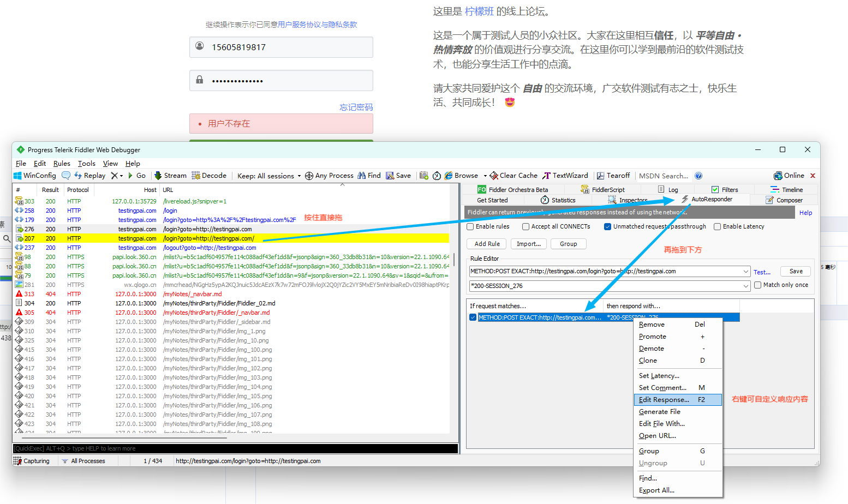Click the Add Rule button

tap(487, 244)
